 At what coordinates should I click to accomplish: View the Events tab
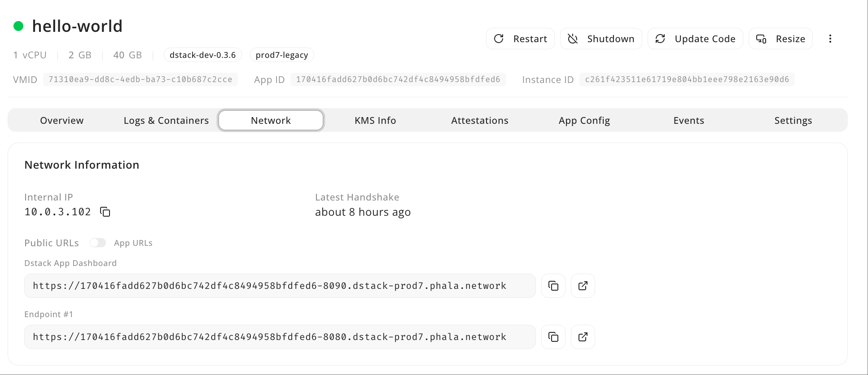click(x=689, y=120)
